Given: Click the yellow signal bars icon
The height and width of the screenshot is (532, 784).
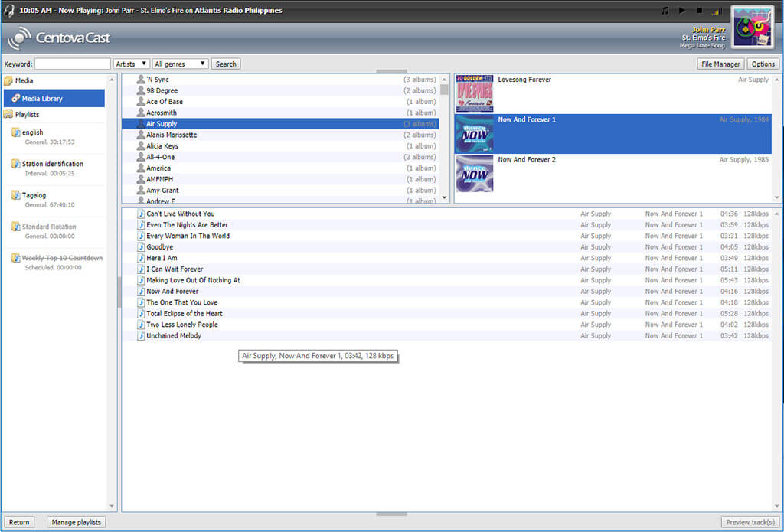Looking at the screenshot, I should click(717, 11).
